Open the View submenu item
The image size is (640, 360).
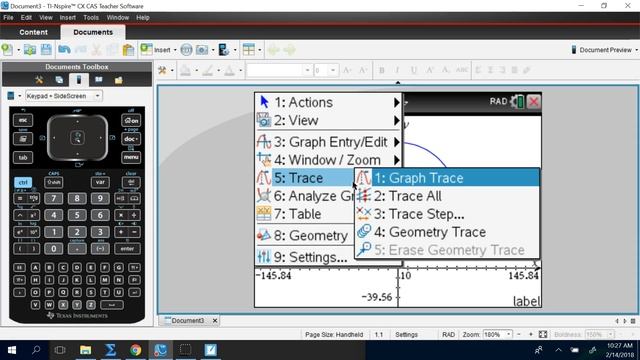pyautogui.click(x=328, y=120)
